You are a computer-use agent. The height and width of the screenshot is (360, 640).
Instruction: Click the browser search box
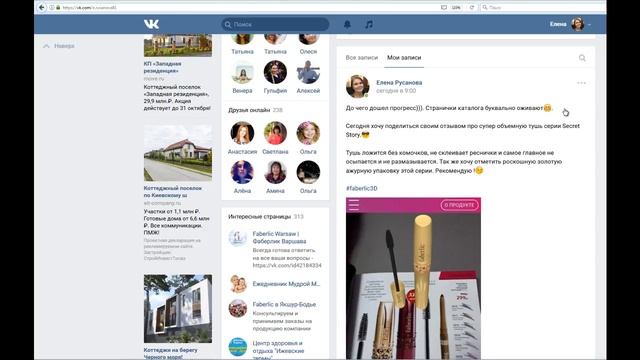[x=543, y=7]
